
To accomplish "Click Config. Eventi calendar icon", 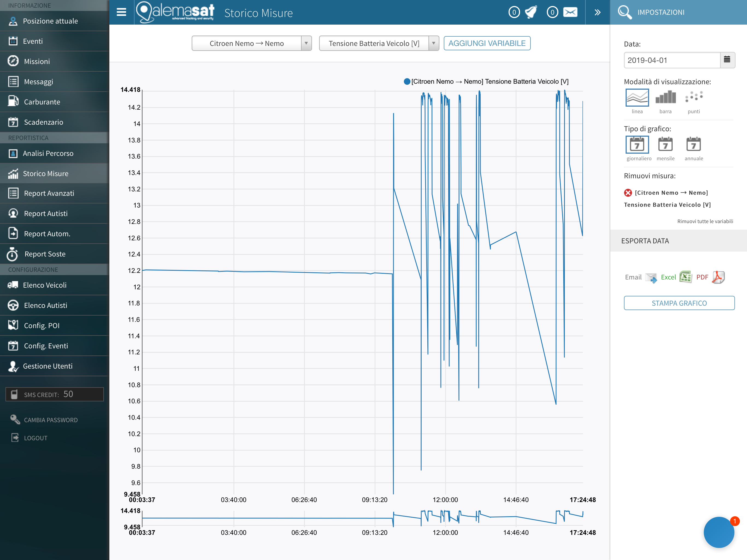I will point(13,346).
